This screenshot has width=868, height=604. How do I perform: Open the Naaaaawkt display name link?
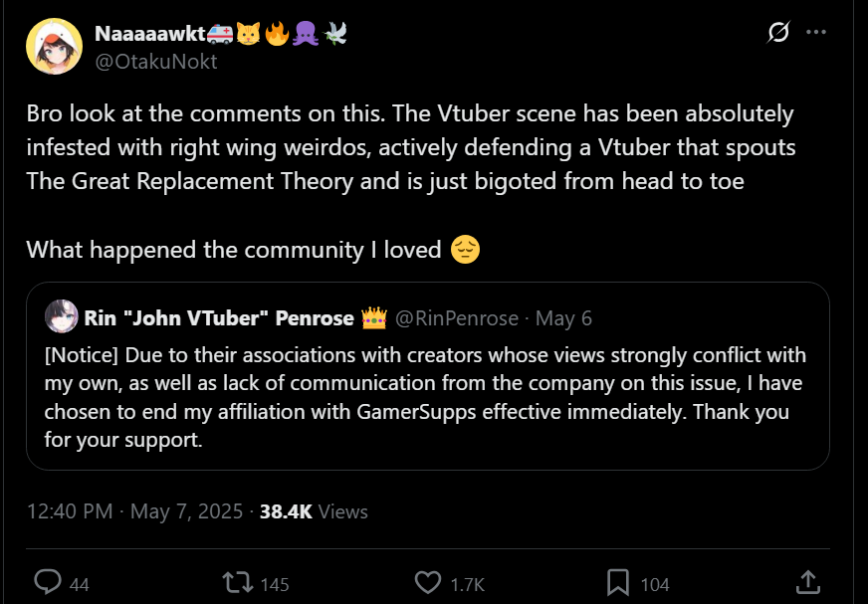[149, 33]
